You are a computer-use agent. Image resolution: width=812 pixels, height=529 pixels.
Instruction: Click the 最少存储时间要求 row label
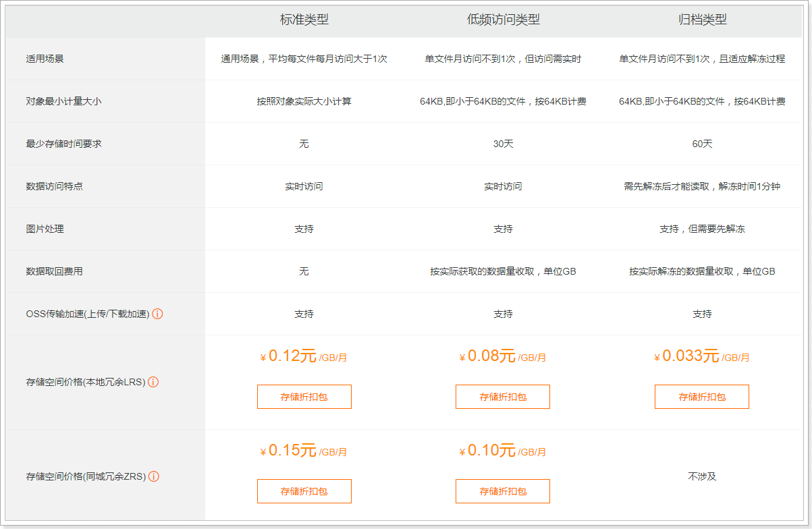(63, 144)
